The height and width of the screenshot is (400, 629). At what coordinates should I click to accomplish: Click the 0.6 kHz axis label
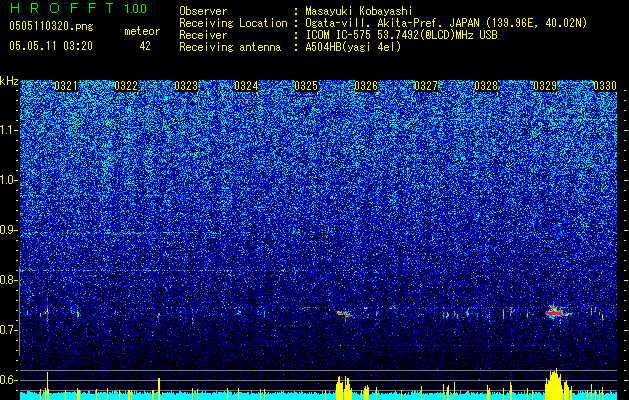pos(9,380)
